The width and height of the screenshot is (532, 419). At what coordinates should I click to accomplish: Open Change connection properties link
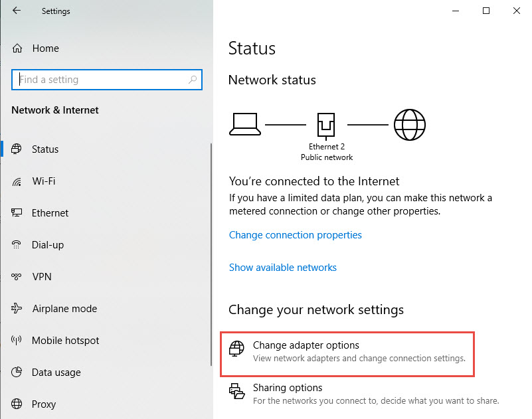pos(296,235)
